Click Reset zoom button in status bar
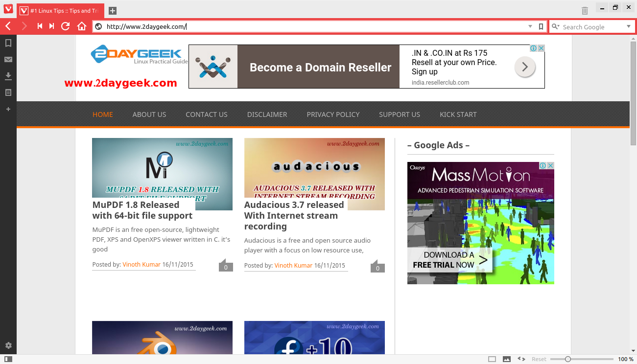637x364 pixels. tap(539, 359)
